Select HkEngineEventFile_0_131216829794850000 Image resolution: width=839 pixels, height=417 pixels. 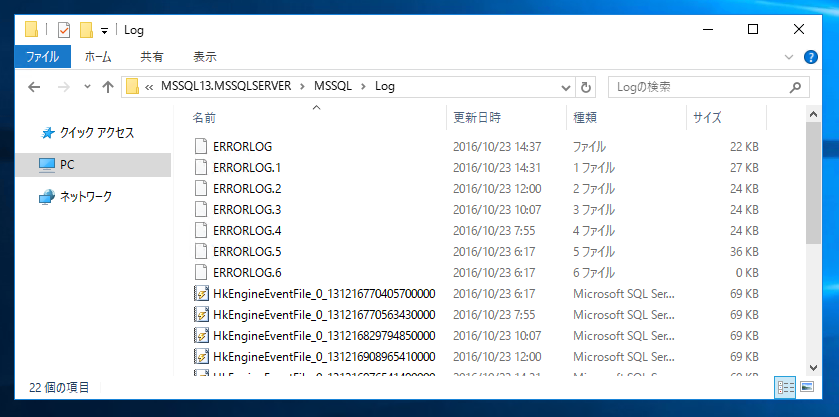pos(324,336)
